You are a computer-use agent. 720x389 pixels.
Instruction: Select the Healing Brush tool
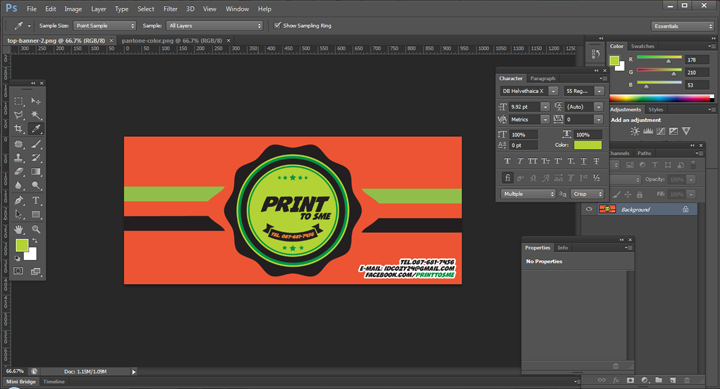coord(18,144)
